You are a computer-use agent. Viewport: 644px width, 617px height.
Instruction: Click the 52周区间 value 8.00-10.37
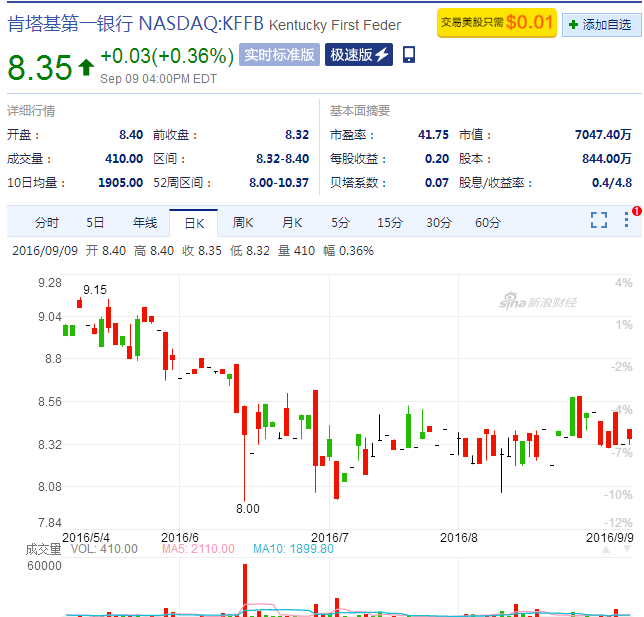[279, 182]
